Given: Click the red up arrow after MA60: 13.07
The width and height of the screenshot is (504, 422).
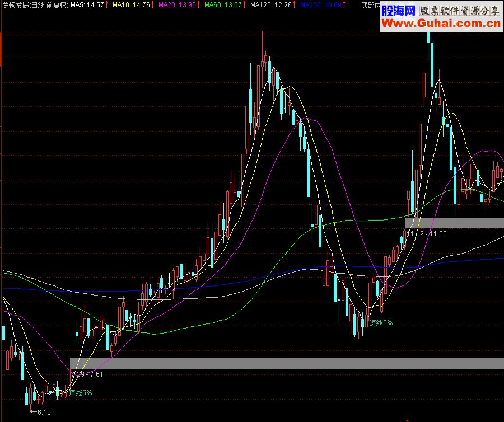Looking at the screenshot, I should pos(244,5).
